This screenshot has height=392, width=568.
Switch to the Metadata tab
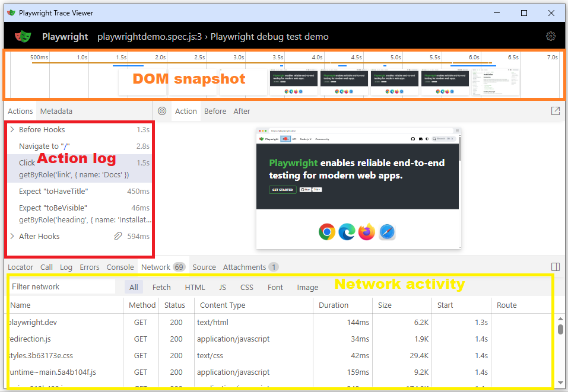(56, 111)
